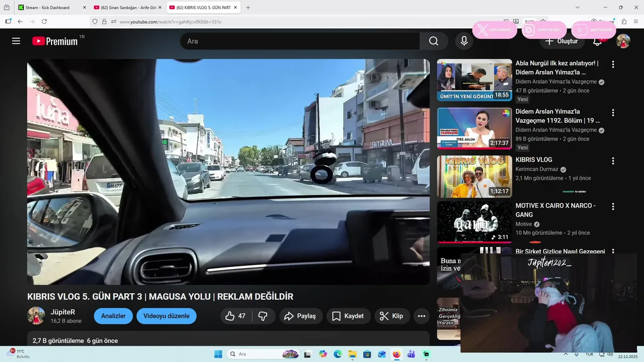List all tabs dropdown arrow

tap(578, 8)
